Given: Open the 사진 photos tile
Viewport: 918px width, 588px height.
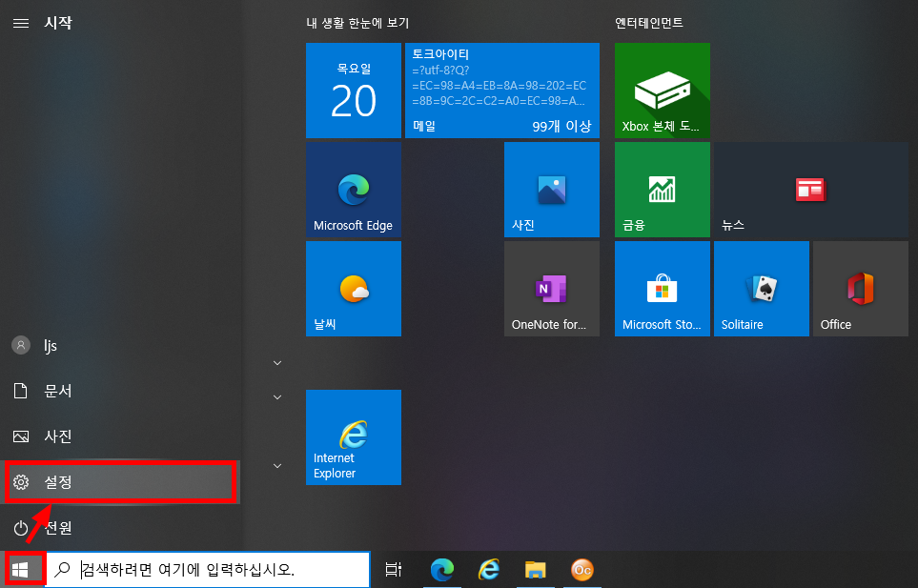Looking at the screenshot, I should (552, 190).
